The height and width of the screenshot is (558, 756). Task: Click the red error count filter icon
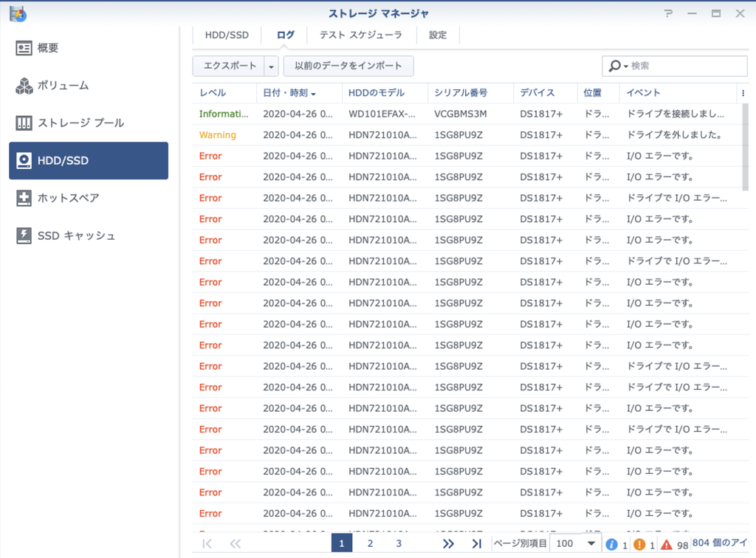(x=667, y=544)
